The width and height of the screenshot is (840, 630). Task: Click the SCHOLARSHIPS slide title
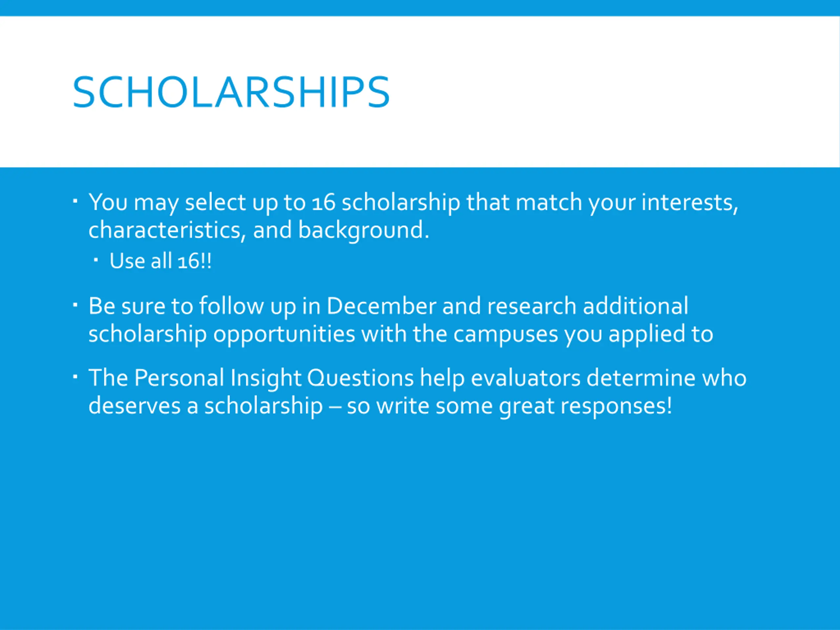(x=231, y=92)
